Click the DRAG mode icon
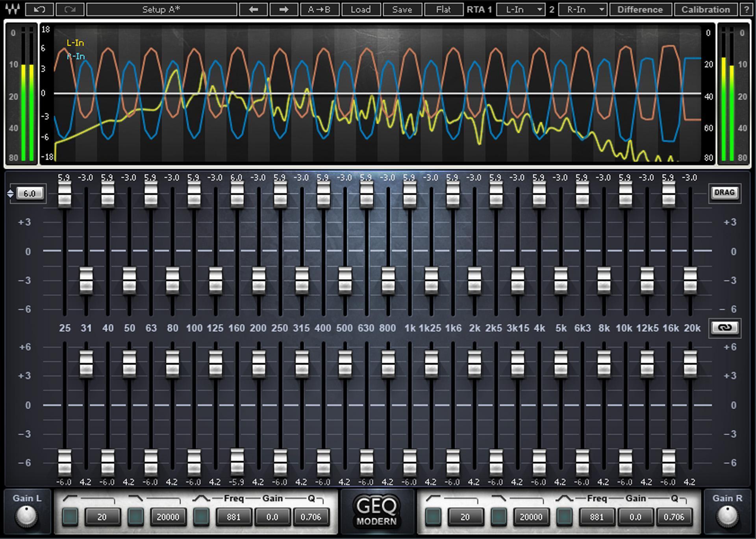The width and height of the screenshot is (756, 539). (725, 193)
